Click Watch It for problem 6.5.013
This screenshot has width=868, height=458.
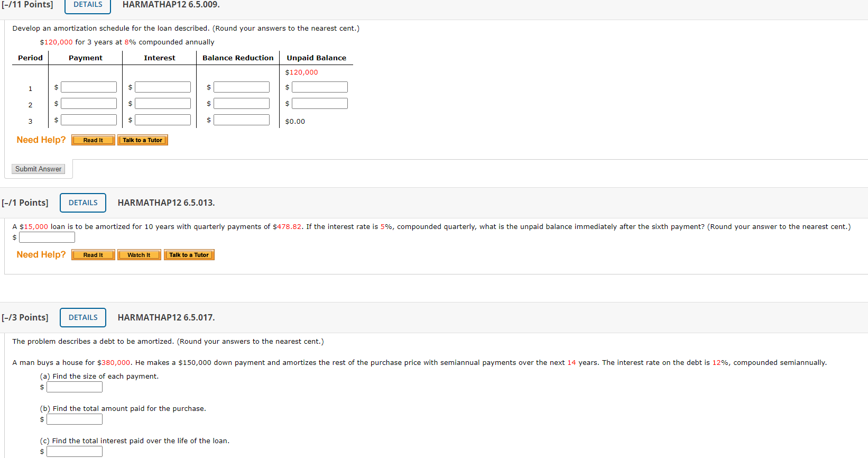[138, 254]
